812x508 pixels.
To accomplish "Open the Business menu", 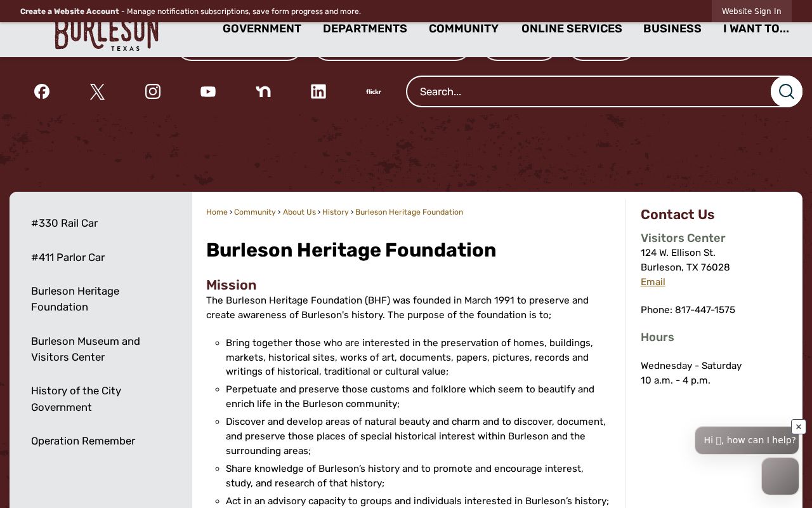I will 672,29.
